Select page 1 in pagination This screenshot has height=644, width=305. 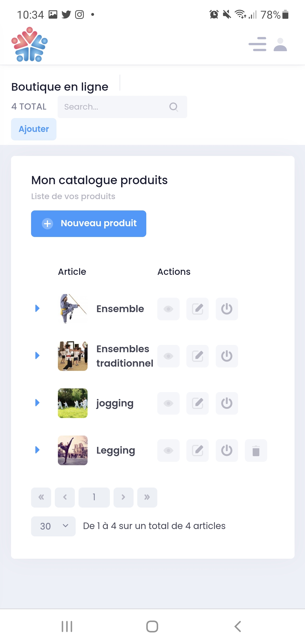click(x=94, y=497)
